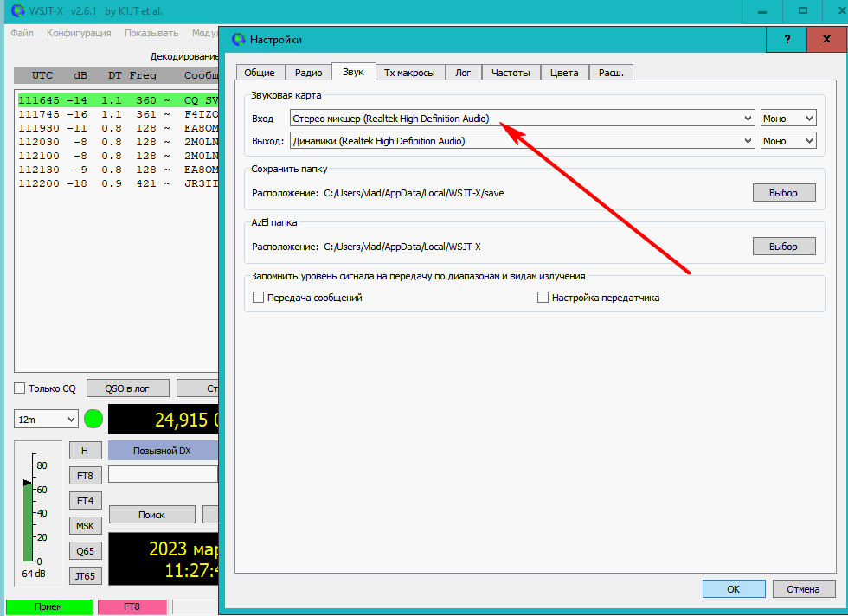Enable the Передача сообщений checkbox
The height and width of the screenshot is (616, 848).
(x=258, y=298)
